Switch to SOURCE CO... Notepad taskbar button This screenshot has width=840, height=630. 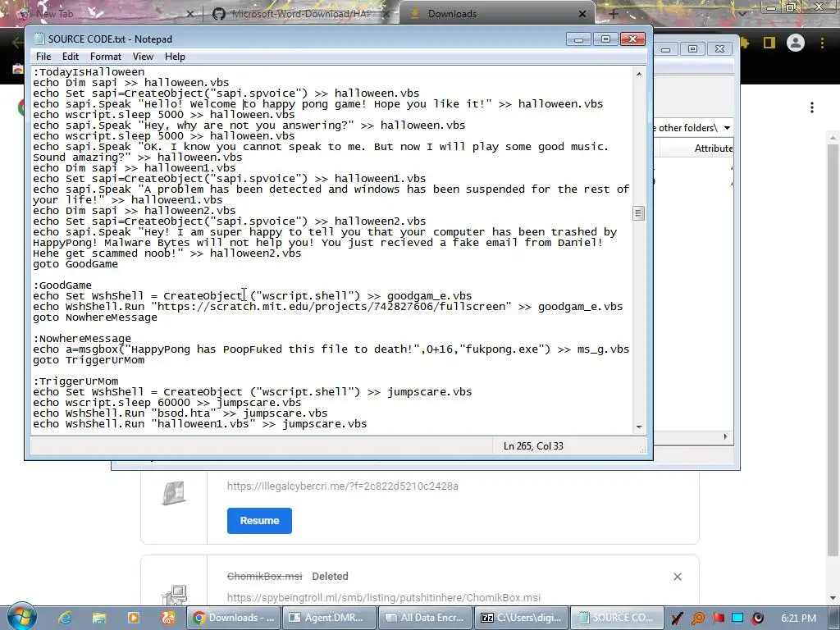point(616,618)
